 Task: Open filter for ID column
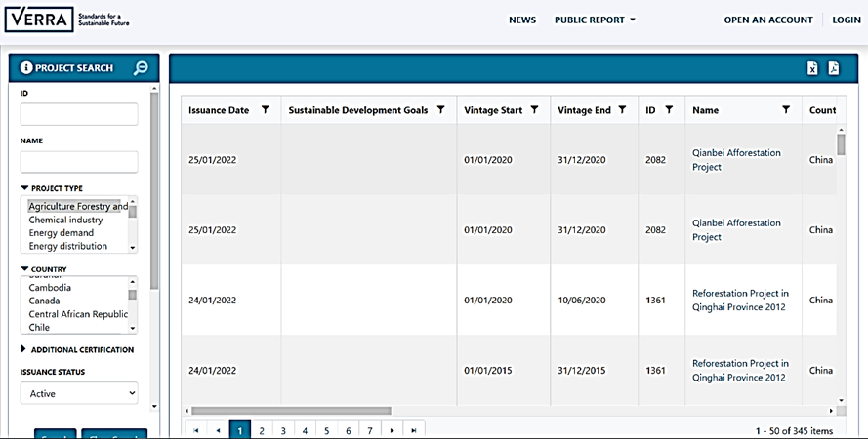(x=669, y=110)
